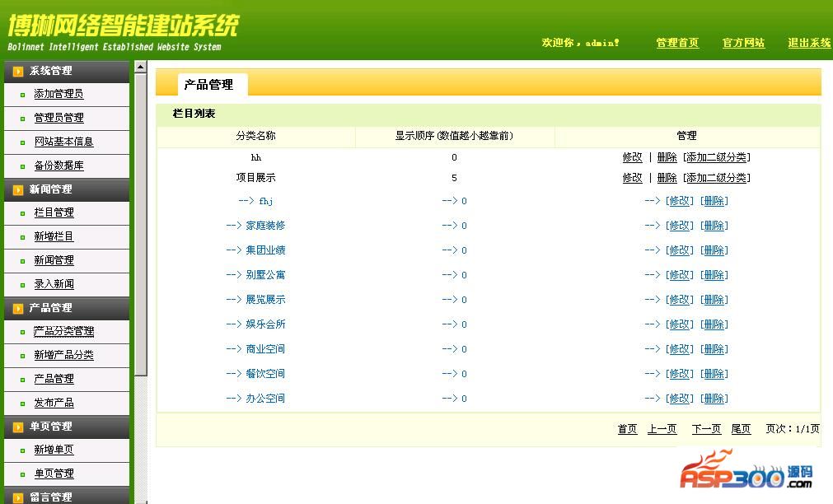Click 删除 for the fhj subcategory
This screenshot has width=833, height=504.
pos(714,201)
